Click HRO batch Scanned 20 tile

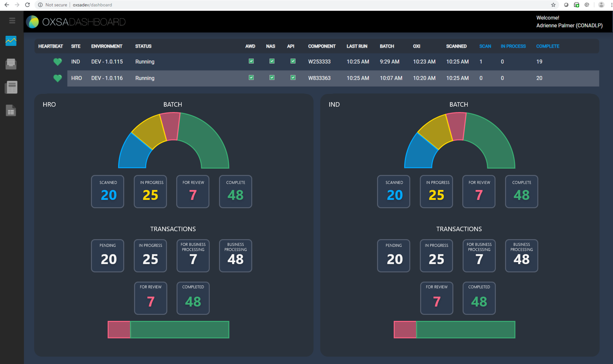coord(108,192)
